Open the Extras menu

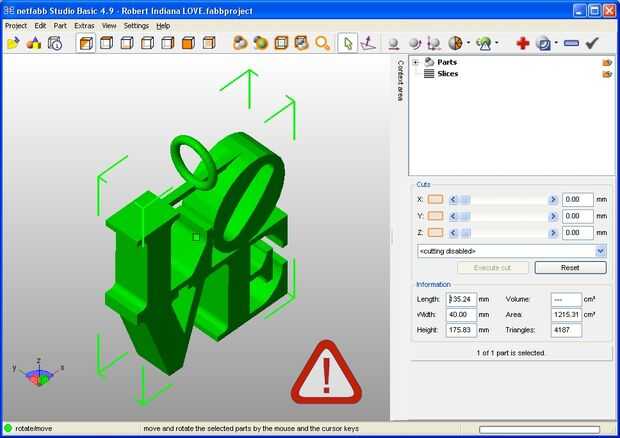click(x=84, y=26)
